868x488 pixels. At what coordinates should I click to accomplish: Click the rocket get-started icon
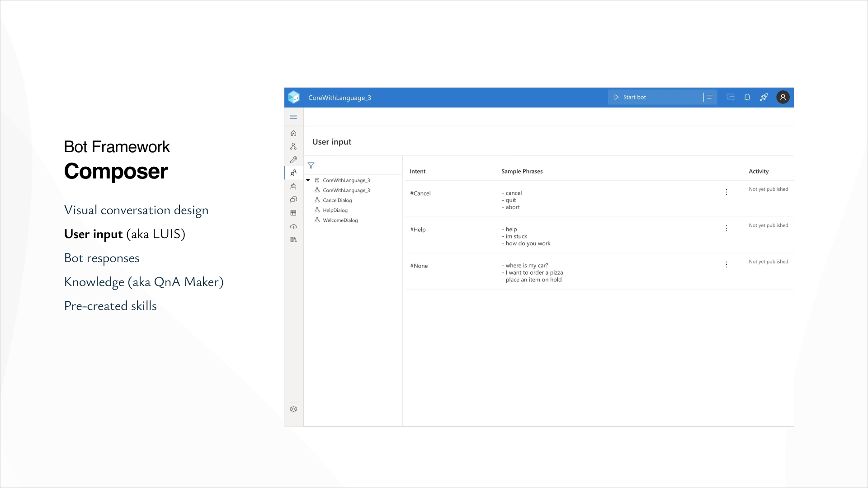point(764,97)
